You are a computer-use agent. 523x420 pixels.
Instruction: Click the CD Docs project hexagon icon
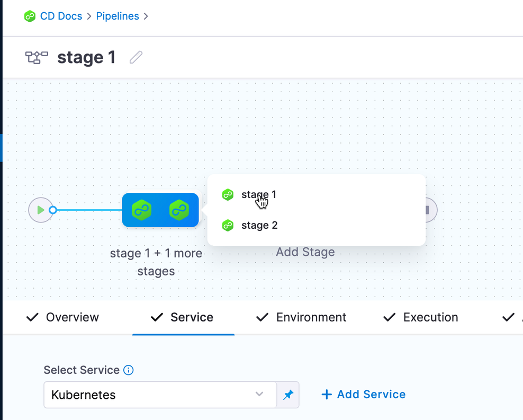(x=30, y=16)
